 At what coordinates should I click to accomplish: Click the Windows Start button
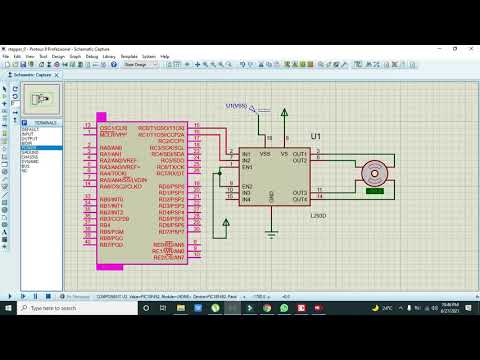coord(8,308)
